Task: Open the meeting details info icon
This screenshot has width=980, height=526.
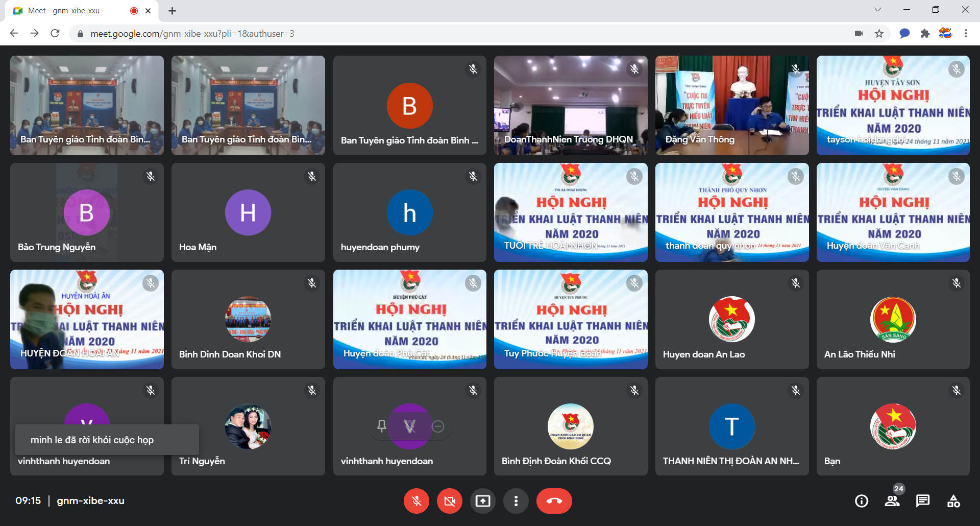Action: (862, 501)
